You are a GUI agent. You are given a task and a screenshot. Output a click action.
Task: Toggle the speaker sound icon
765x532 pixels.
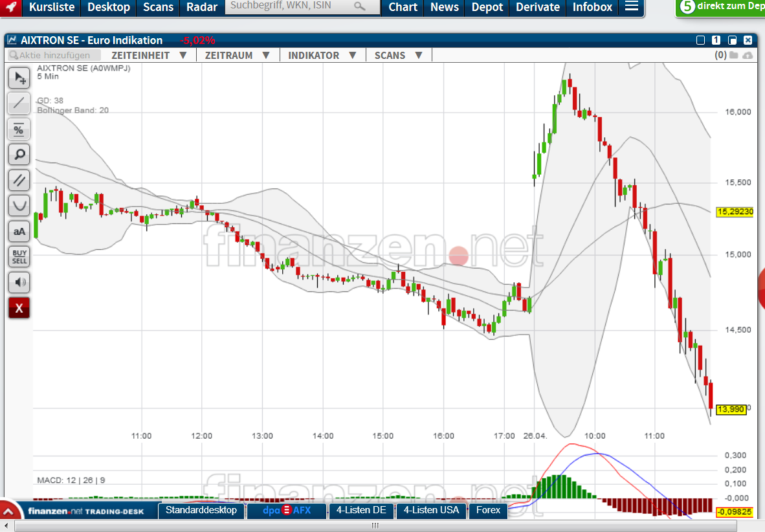(x=19, y=282)
